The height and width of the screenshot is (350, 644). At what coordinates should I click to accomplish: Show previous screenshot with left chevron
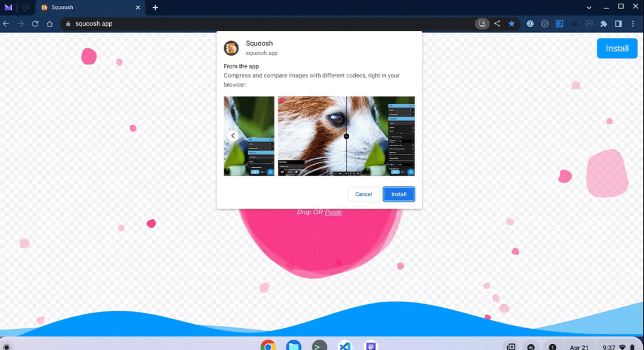(x=233, y=136)
